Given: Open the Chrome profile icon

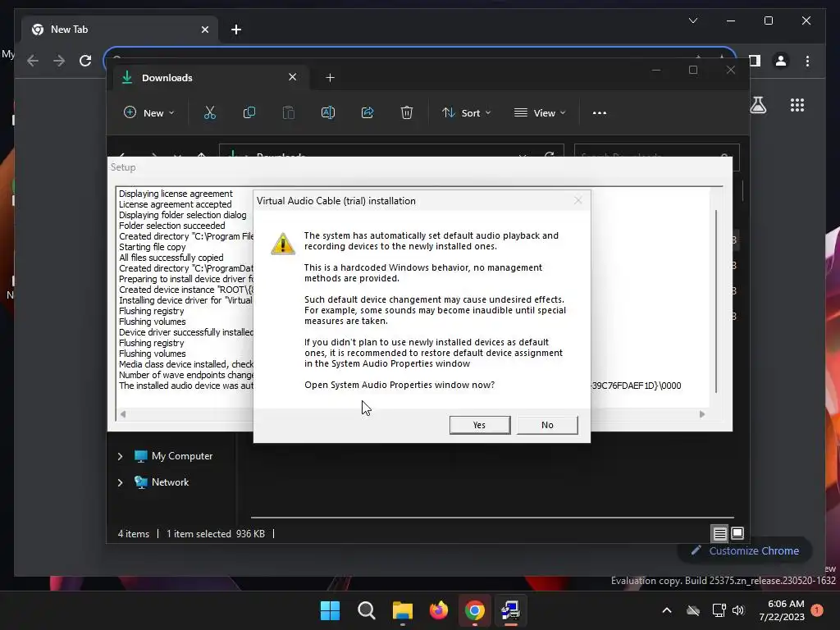Looking at the screenshot, I should coord(781,61).
